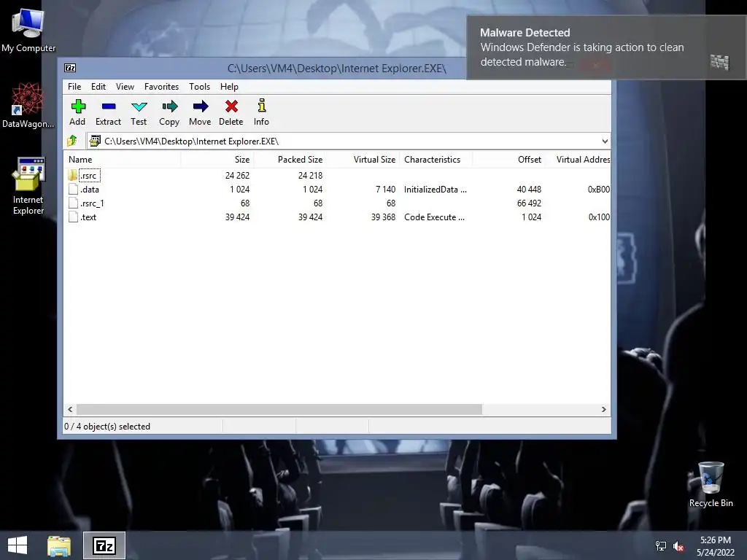Sort by Virtual Size column
The width and height of the screenshot is (747, 560).
(x=363, y=160)
